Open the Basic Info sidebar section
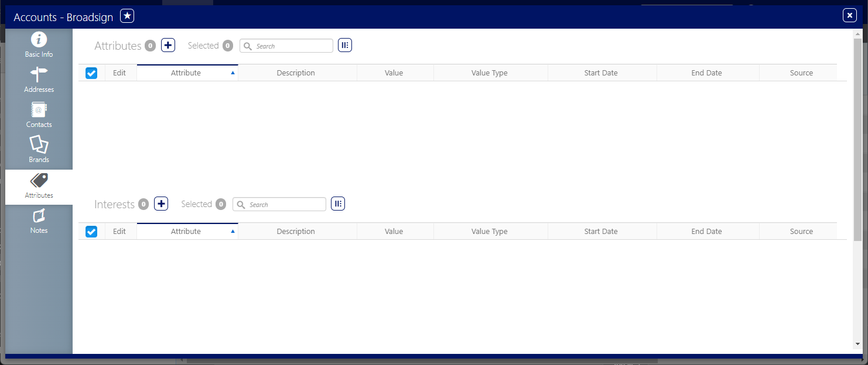Image resolution: width=868 pixels, height=365 pixels. [39, 45]
